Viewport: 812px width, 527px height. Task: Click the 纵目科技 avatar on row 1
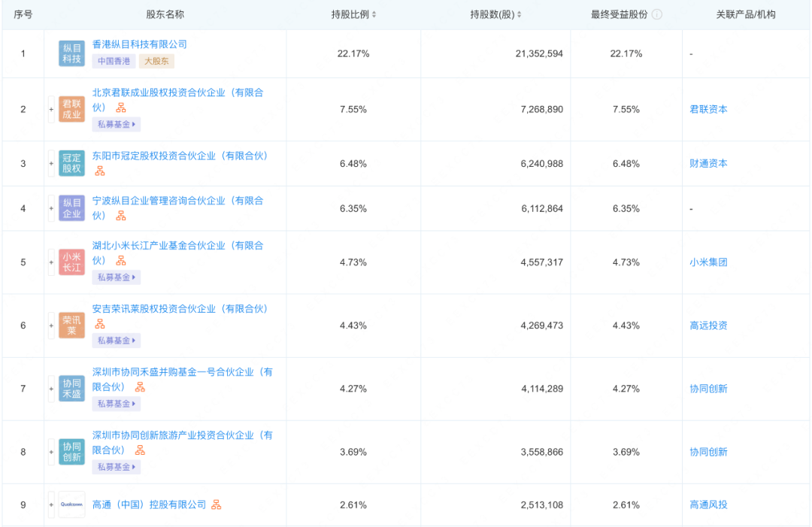coord(71,53)
